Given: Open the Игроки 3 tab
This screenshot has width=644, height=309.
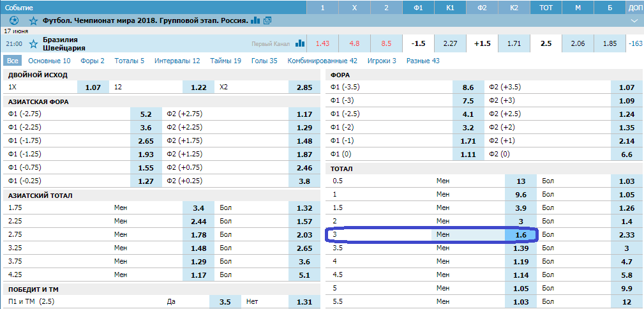Looking at the screenshot, I should [382, 61].
